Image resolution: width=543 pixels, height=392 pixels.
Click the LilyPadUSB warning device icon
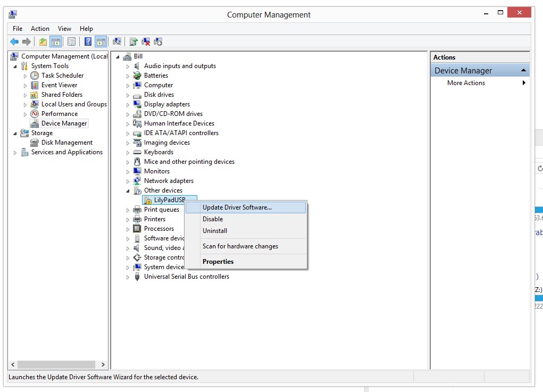click(148, 200)
